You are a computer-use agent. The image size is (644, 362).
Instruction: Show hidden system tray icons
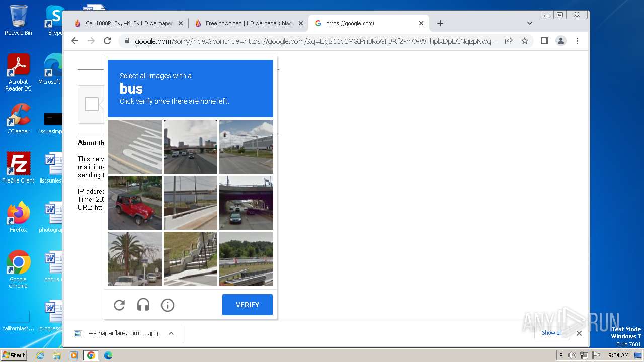pos(561,355)
